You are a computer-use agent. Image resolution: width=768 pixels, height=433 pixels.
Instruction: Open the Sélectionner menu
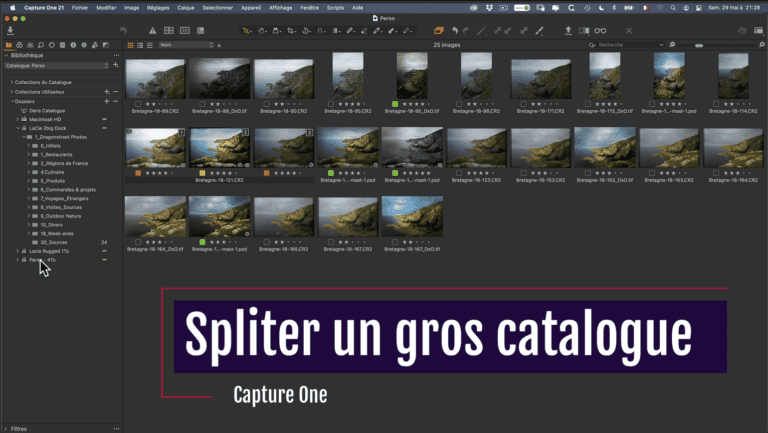pyautogui.click(x=217, y=8)
